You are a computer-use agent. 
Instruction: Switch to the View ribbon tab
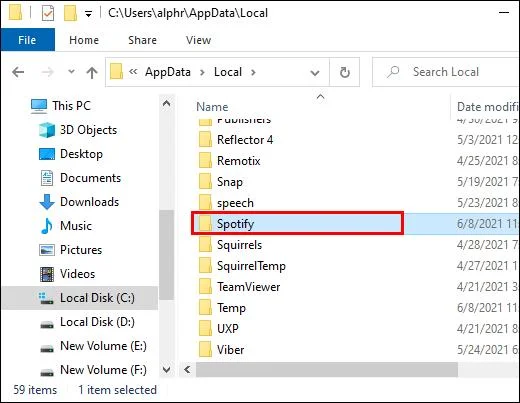pos(198,40)
